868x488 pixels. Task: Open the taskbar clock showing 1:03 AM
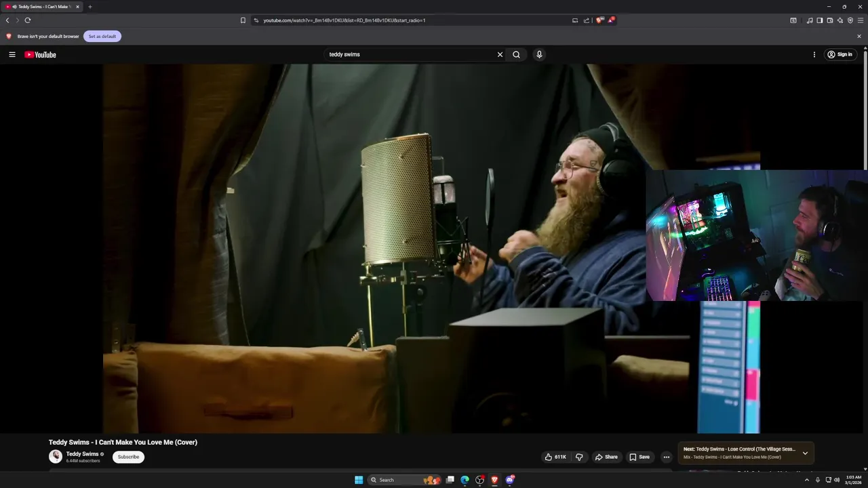(x=853, y=480)
